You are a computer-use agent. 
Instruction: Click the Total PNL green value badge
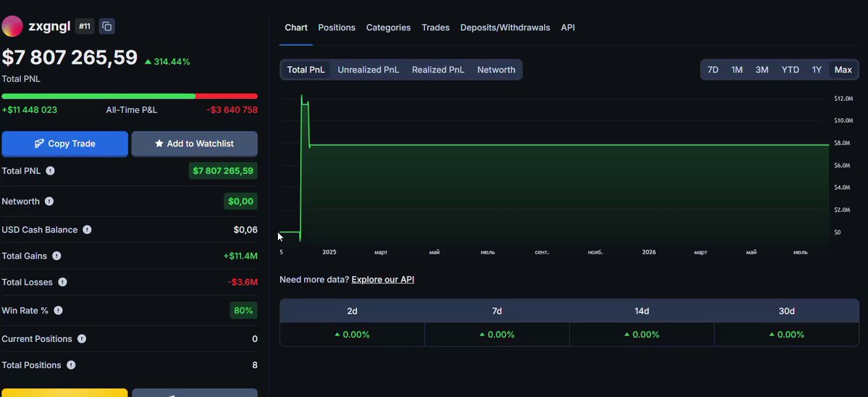(223, 171)
